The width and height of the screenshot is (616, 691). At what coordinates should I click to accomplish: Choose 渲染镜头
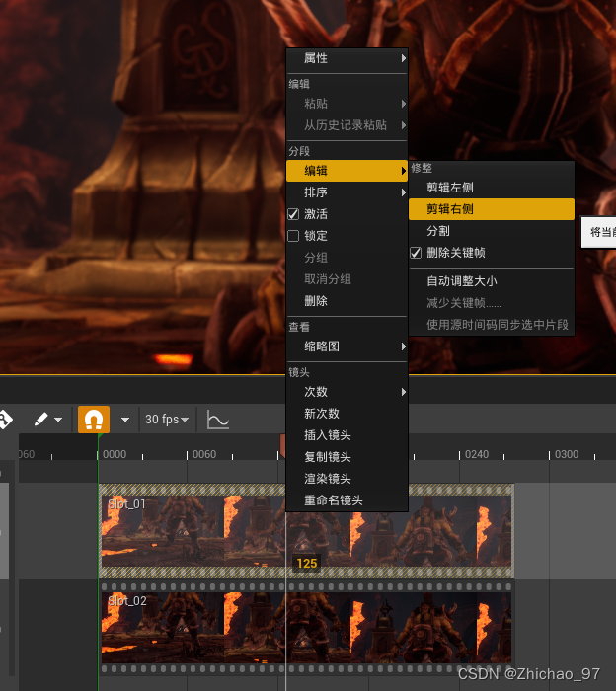[x=346, y=479]
